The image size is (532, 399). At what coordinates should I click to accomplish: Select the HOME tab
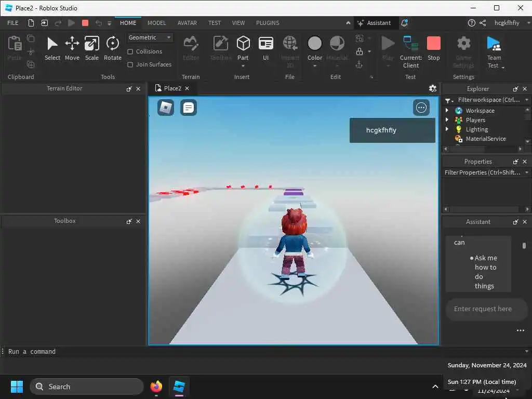tap(128, 23)
